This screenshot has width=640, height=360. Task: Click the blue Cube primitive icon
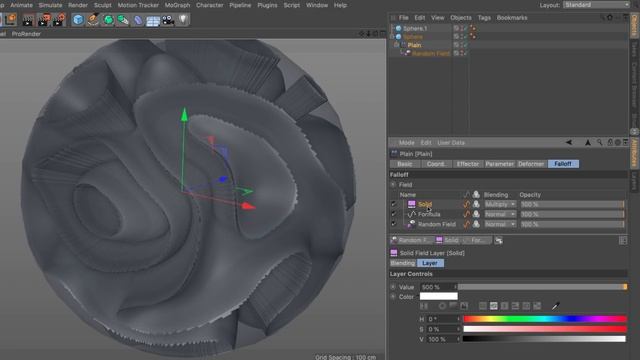pyautogui.click(x=78, y=20)
